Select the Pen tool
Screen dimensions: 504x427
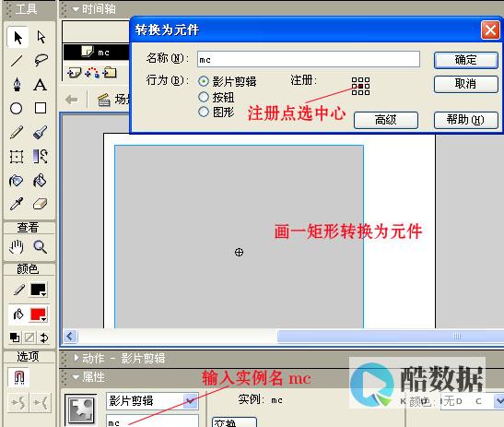point(17,85)
